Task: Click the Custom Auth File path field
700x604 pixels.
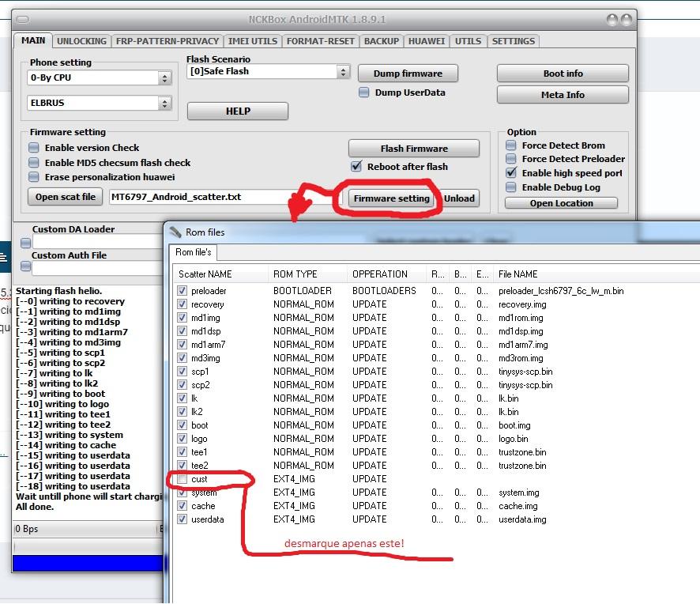Action: [98, 269]
